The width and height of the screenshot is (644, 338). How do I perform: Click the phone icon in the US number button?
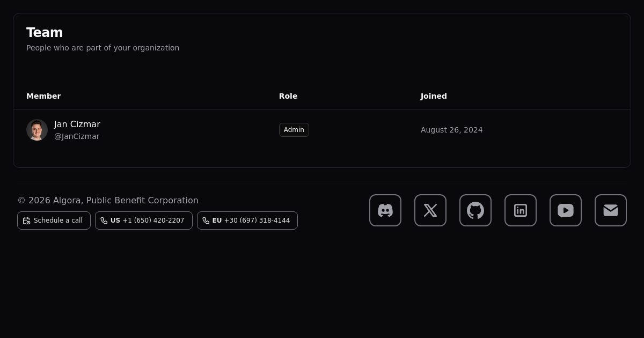(104, 221)
